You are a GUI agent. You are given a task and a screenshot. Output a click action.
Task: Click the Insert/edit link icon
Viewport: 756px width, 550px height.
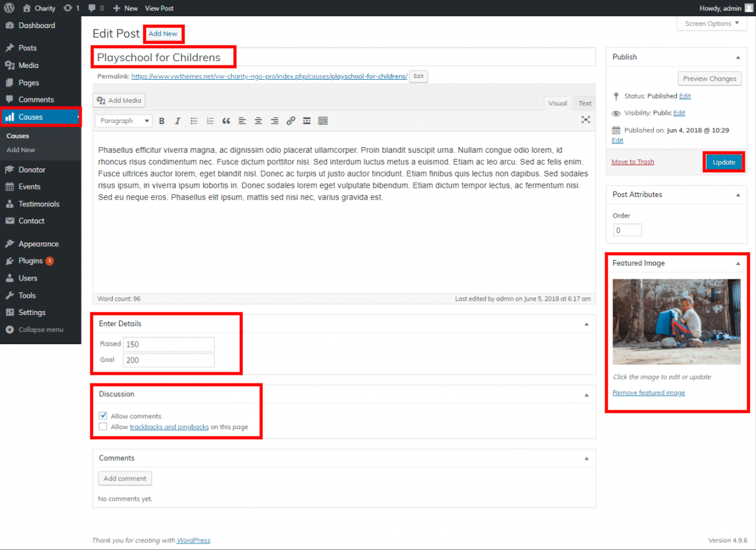[x=290, y=121]
